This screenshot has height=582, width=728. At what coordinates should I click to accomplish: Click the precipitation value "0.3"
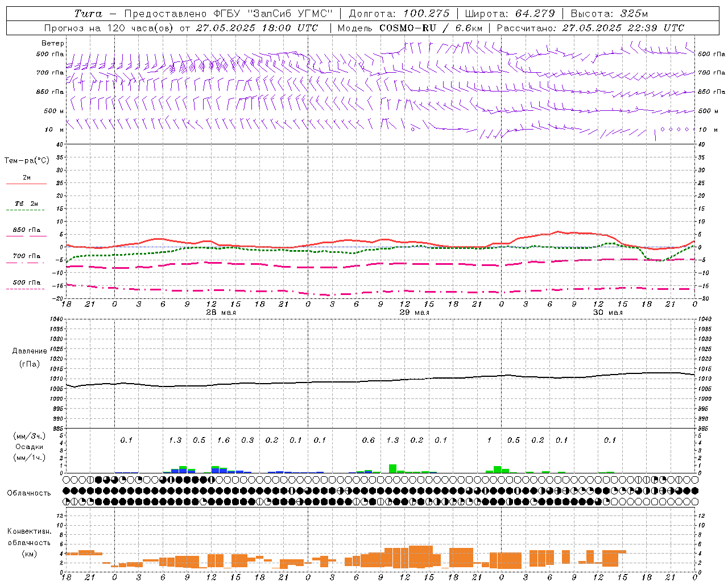click(247, 440)
